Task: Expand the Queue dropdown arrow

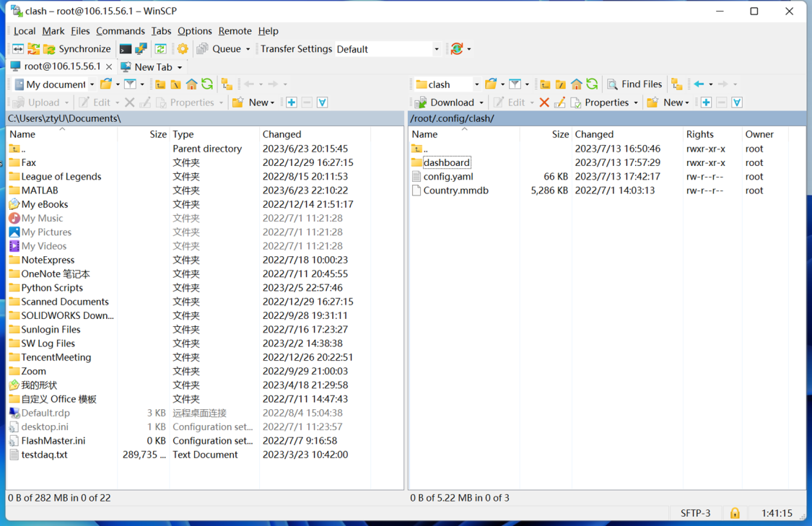Action: [x=248, y=49]
